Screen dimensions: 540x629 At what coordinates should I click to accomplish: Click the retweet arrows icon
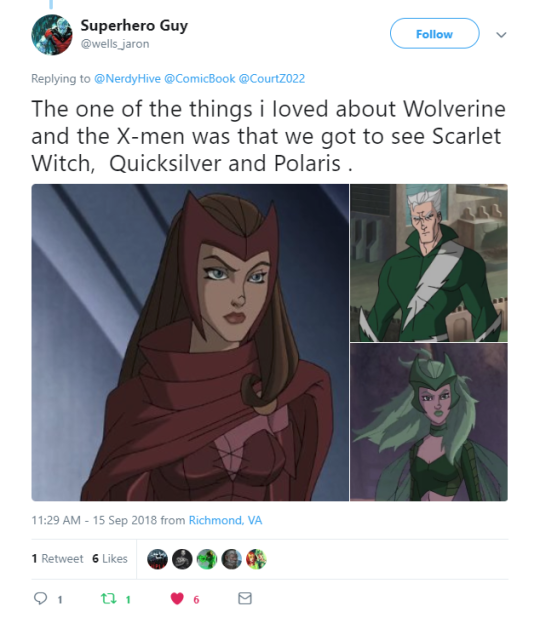click(108, 599)
